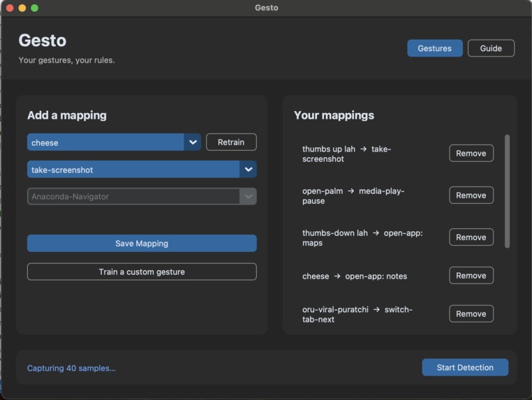The width and height of the screenshot is (532, 400).
Task: Click the chevron on Anaconda-Navigator dropdown
Action: point(249,196)
